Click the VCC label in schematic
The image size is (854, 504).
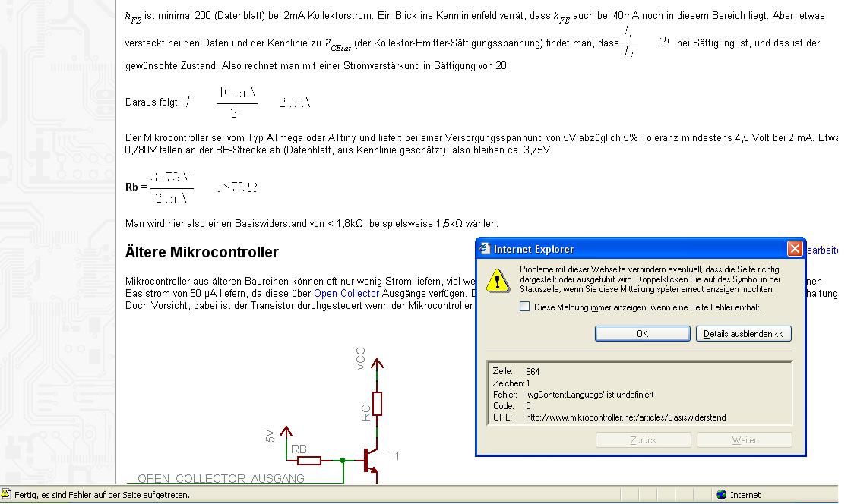[361, 359]
